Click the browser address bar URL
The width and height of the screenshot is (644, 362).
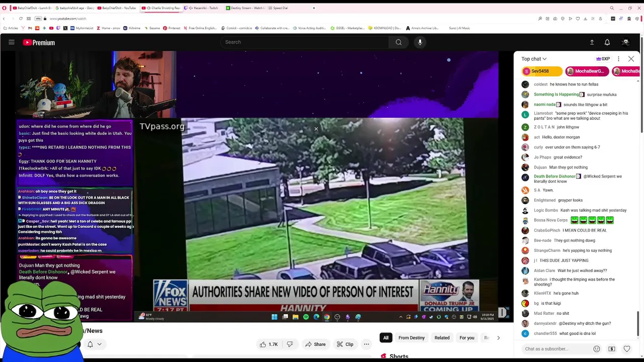pyautogui.click(x=68, y=19)
